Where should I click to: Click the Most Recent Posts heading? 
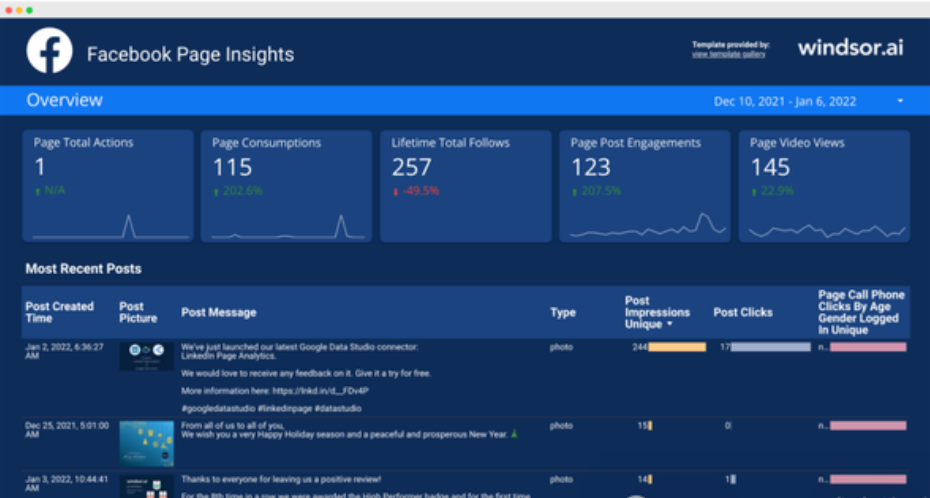pos(84,269)
